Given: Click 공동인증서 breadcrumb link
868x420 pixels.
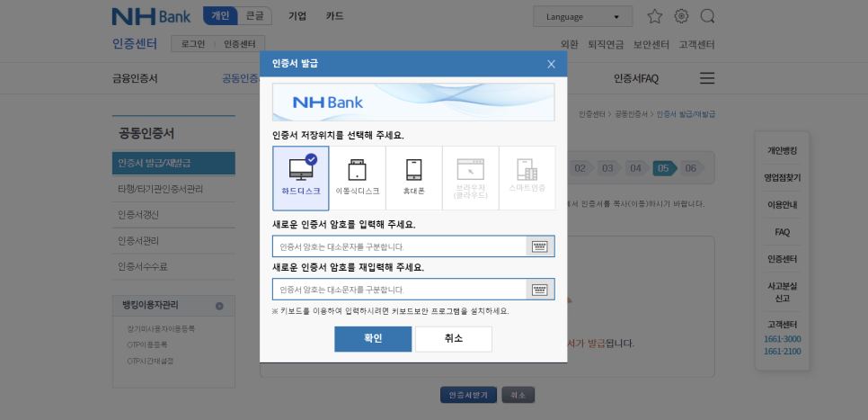Looking at the screenshot, I should (631, 114).
